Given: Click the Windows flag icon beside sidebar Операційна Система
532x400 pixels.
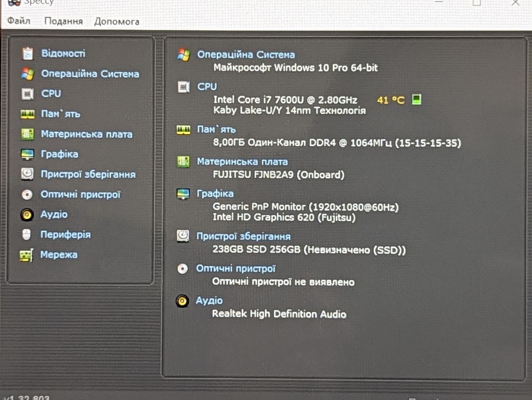Looking at the screenshot, I should (x=27, y=74).
